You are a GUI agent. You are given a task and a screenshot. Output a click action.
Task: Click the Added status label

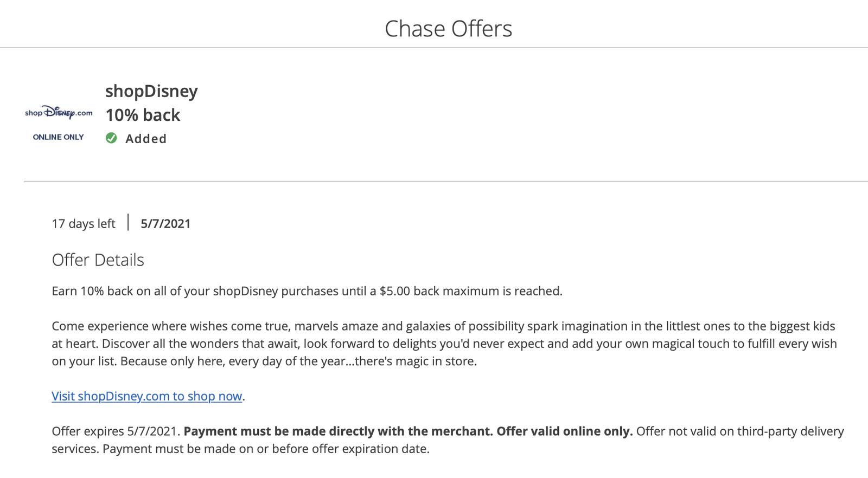146,139
